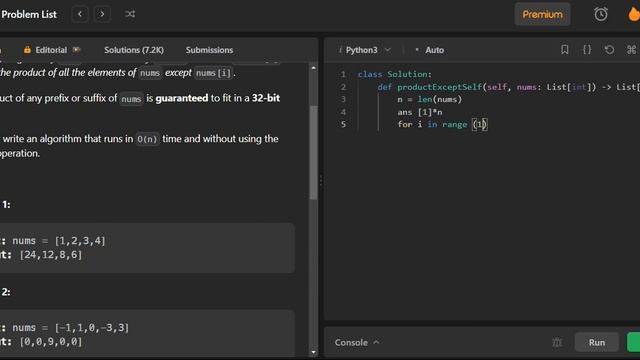Open the Auto setting dropdown

(x=434, y=50)
